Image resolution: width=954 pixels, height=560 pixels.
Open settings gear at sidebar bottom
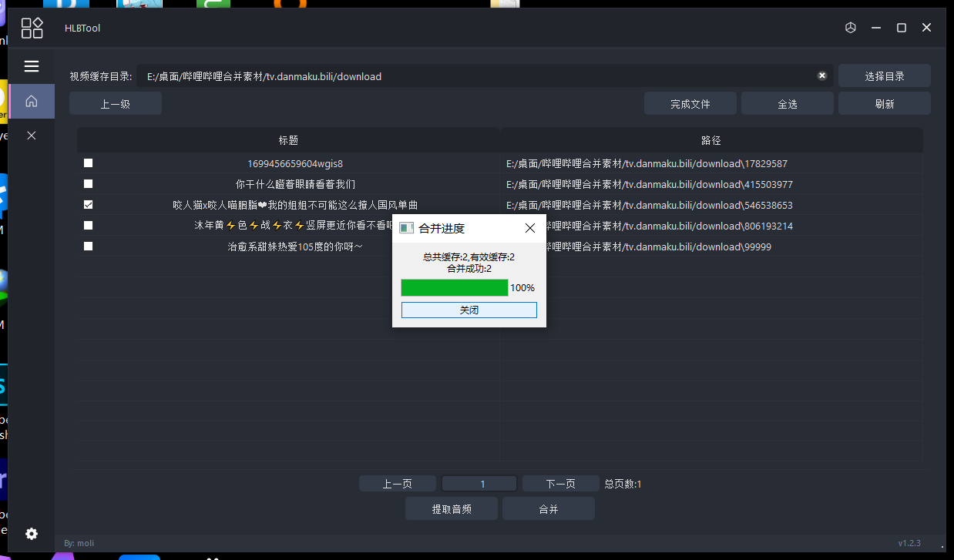point(32,534)
